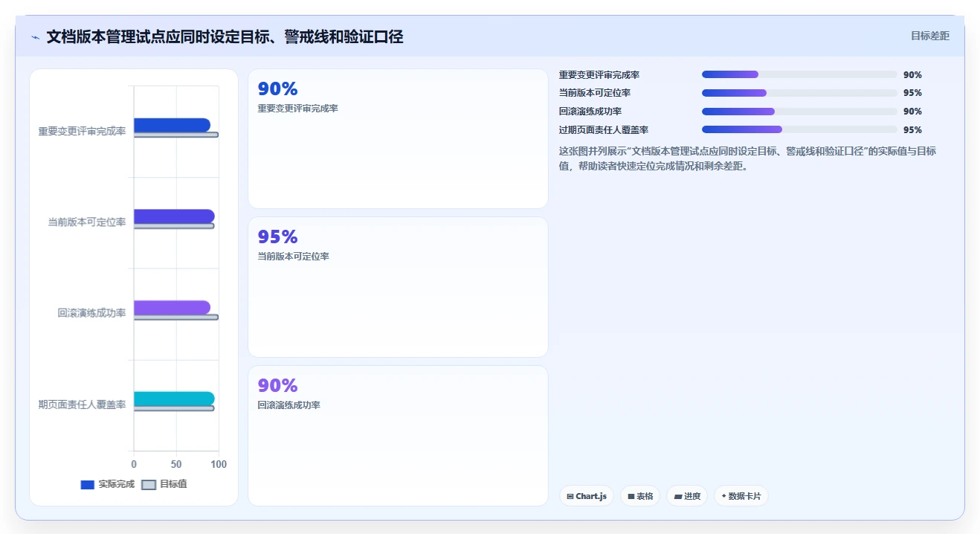
Task: Click the 当前版本可定位率 progress bar
Action: coord(799,93)
